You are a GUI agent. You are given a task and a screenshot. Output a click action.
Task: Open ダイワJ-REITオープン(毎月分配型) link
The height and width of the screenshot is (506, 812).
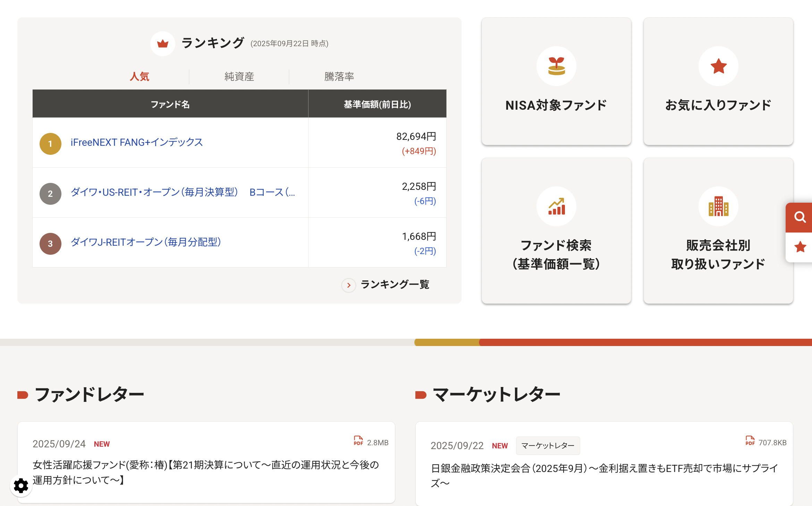146,242
